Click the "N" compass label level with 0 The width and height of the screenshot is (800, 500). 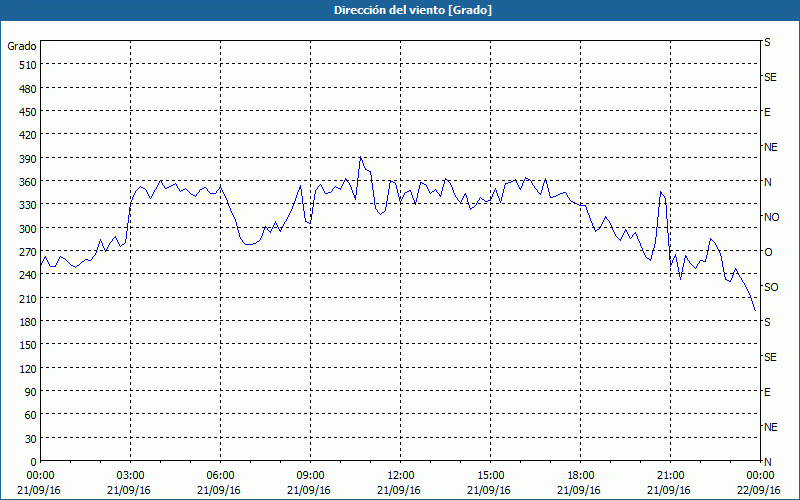(x=767, y=462)
